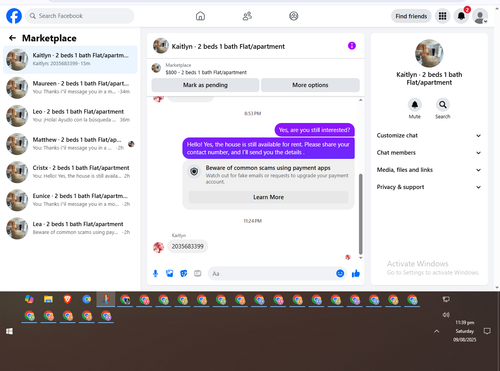Open the volume speaker tray icon

pyautogui.click(x=446, y=315)
